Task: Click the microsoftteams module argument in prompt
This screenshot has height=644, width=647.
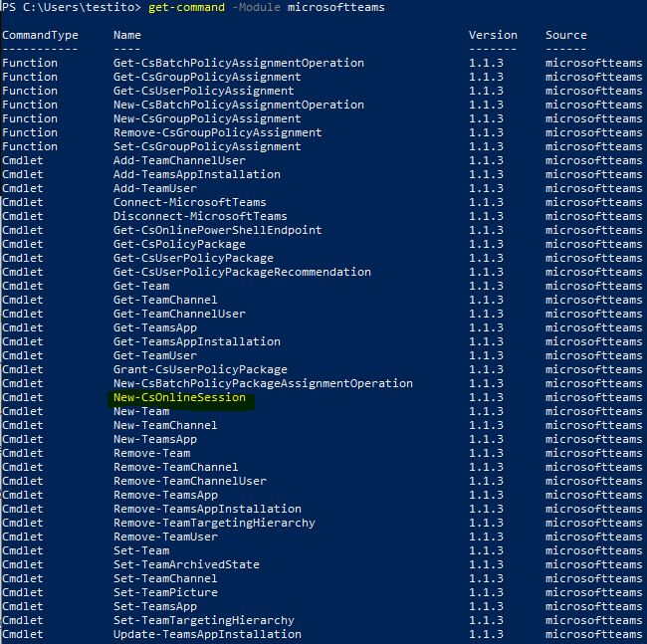Action: 335,7
